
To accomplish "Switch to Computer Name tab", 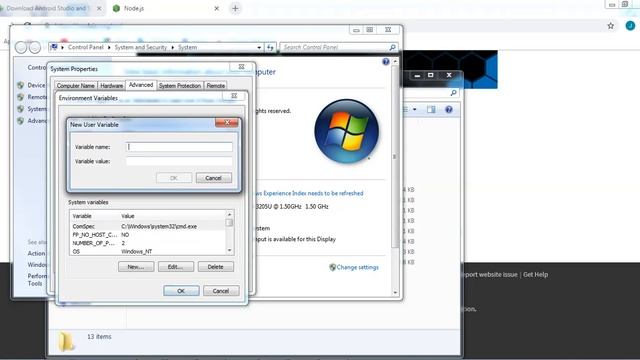I will click(x=76, y=86).
